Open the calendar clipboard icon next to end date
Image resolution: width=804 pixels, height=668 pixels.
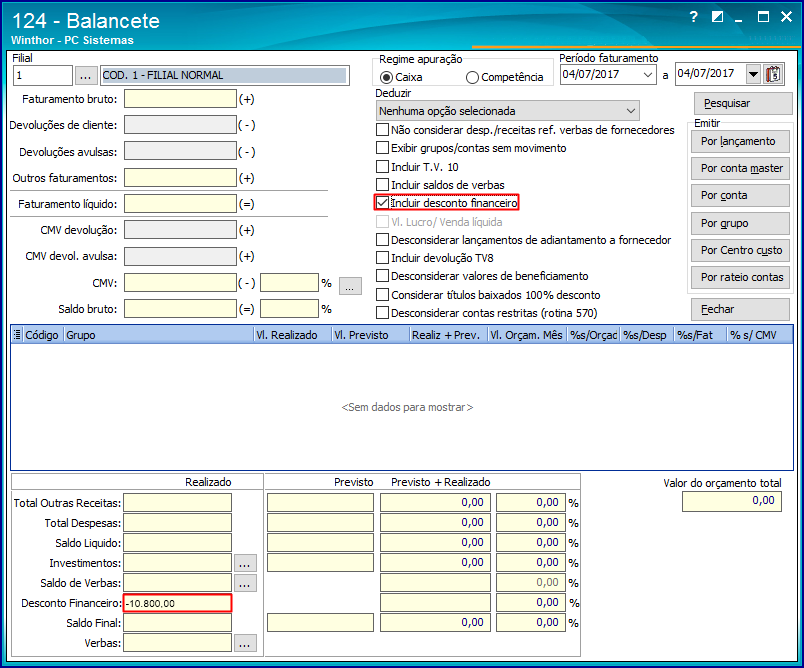point(773,74)
